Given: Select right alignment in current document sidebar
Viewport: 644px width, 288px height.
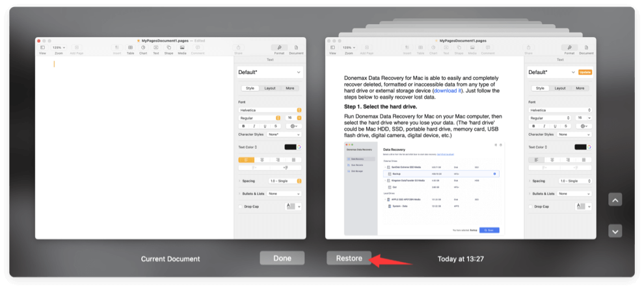Looking at the screenshot, I should pyautogui.click(x=278, y=159).
